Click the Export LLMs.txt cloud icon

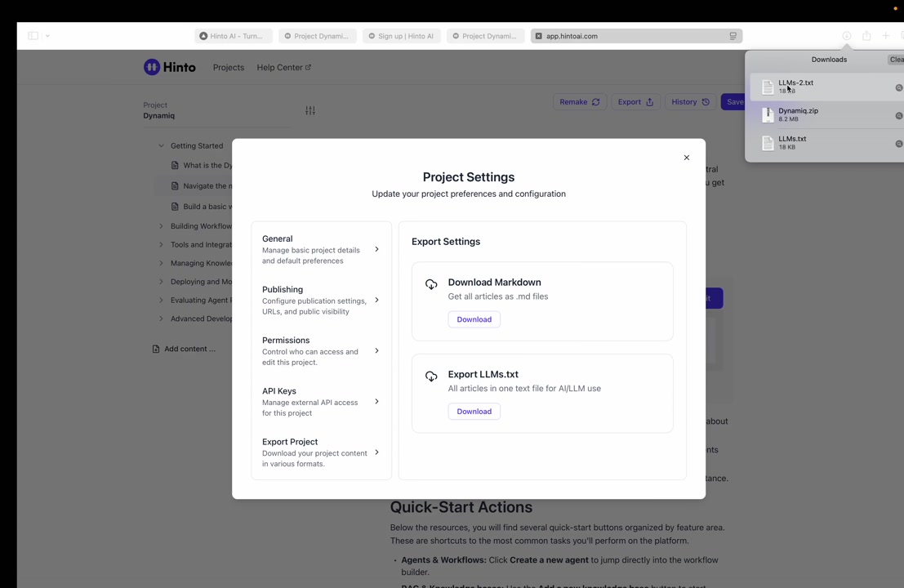tap(431, 376)
